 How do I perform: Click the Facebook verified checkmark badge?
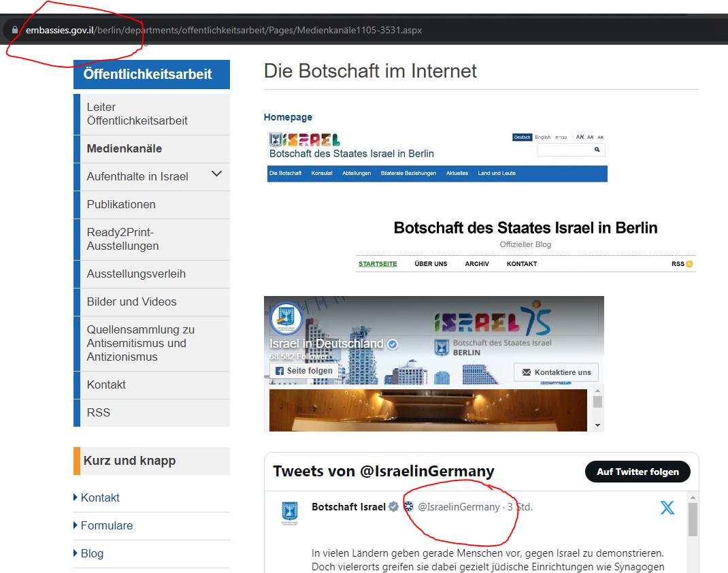[393, 344]
